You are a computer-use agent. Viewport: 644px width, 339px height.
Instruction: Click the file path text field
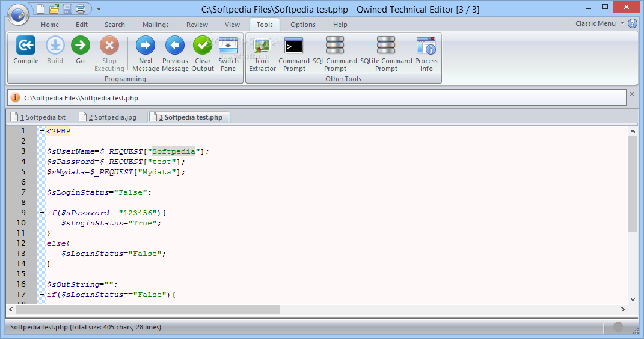tap(316, 98)
